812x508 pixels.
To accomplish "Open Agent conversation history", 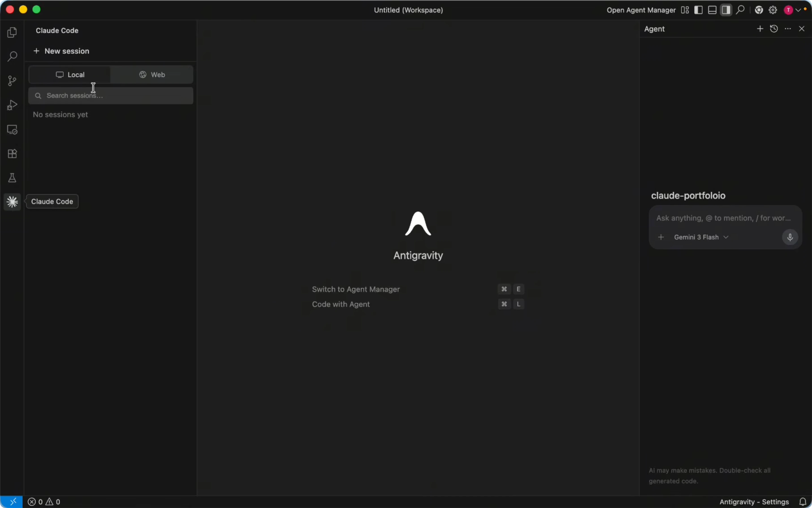I will pyautogui.click(x=774, y=29).
